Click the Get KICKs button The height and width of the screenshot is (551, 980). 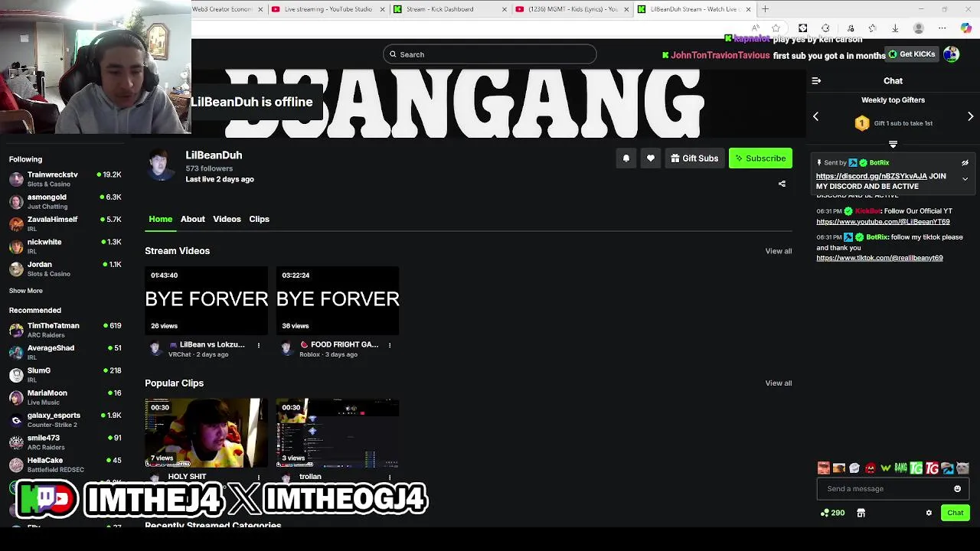point(912,54)
